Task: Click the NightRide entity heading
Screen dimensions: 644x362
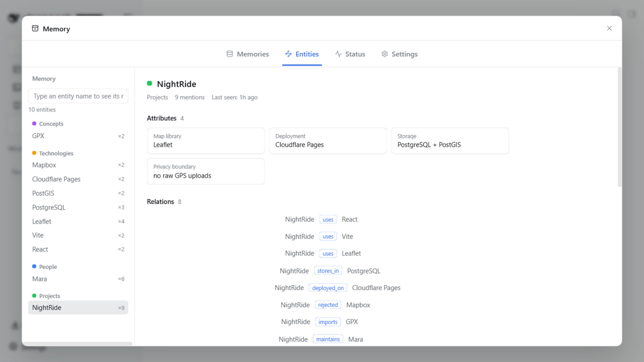Action: [x=177, y=84]
